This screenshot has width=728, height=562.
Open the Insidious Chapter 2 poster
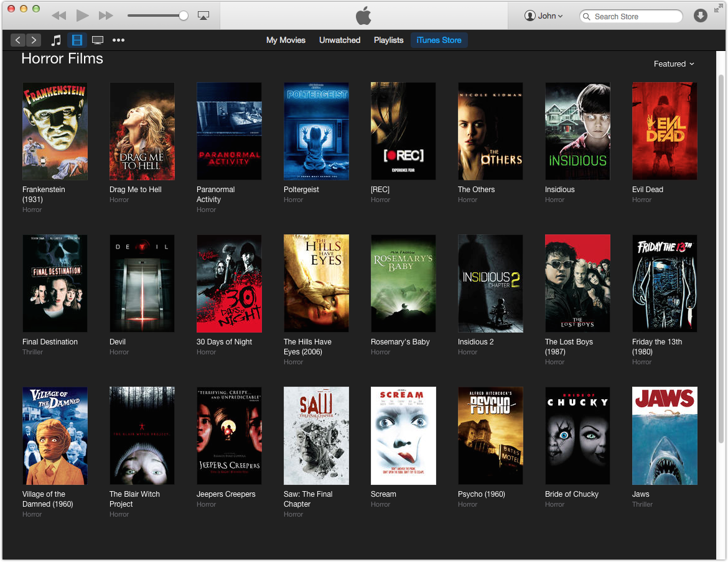coord(490,283)
